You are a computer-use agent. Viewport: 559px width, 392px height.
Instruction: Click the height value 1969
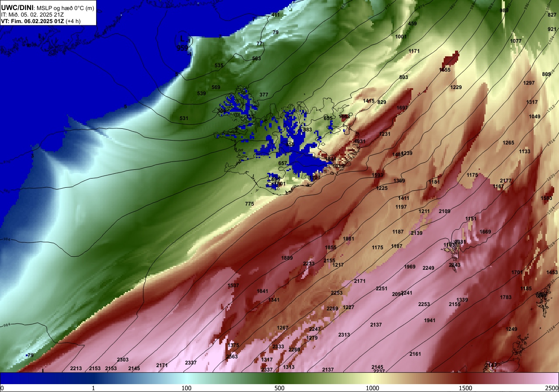coord(410,267)
